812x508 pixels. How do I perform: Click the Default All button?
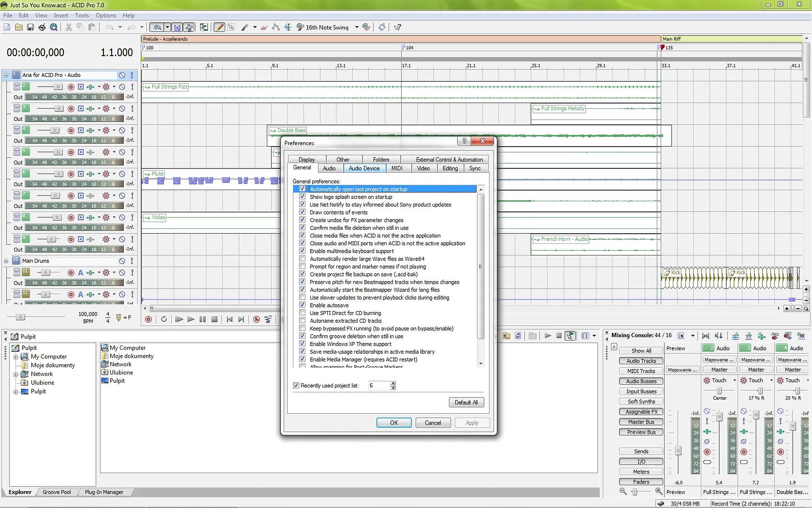[466, 403]
